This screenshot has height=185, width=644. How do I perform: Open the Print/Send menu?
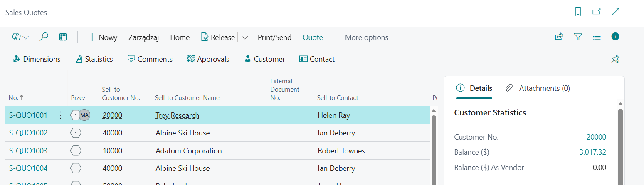pos(274,37)
